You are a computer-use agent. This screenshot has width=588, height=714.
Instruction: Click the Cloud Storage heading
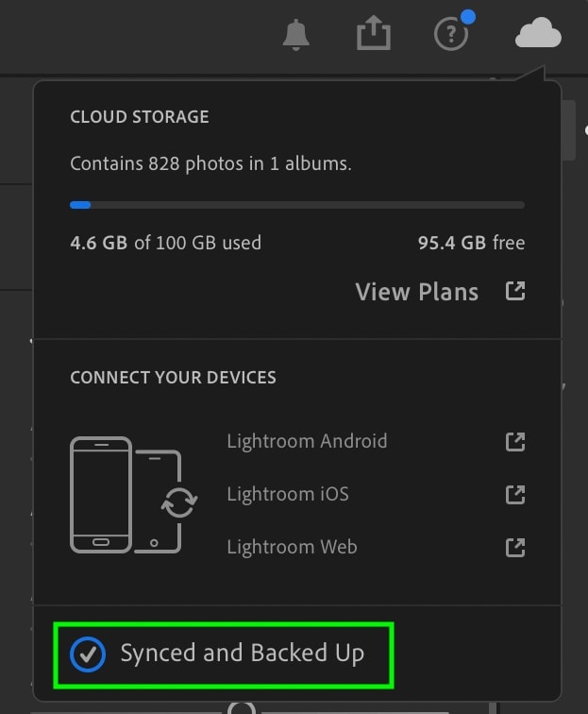(x=140, y=117)
